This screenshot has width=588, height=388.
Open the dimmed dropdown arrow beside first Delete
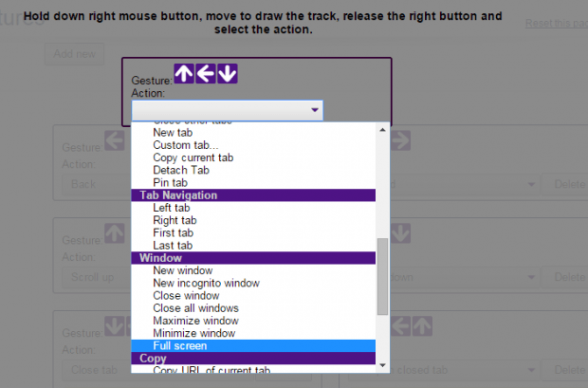pos(531,184)
